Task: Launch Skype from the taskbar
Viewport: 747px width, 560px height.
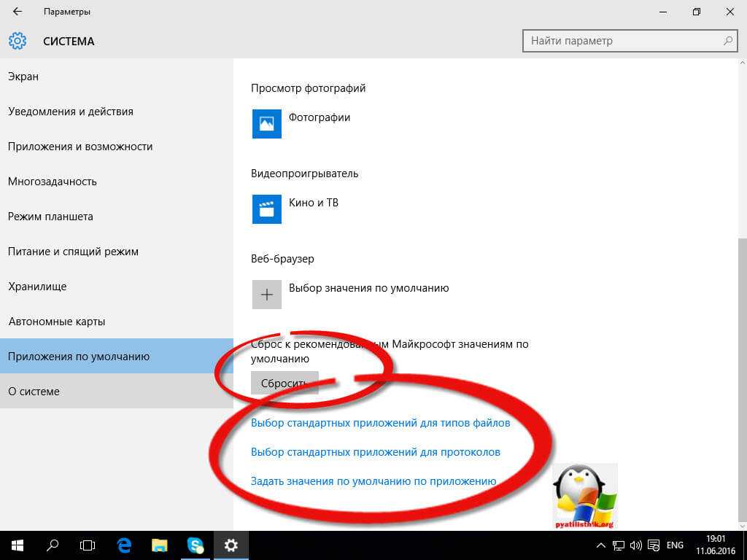Action: tap(196, 545)
